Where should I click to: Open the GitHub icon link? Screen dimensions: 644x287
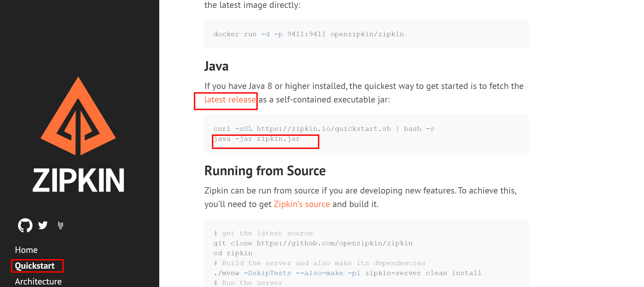click(x=25, y=225)
